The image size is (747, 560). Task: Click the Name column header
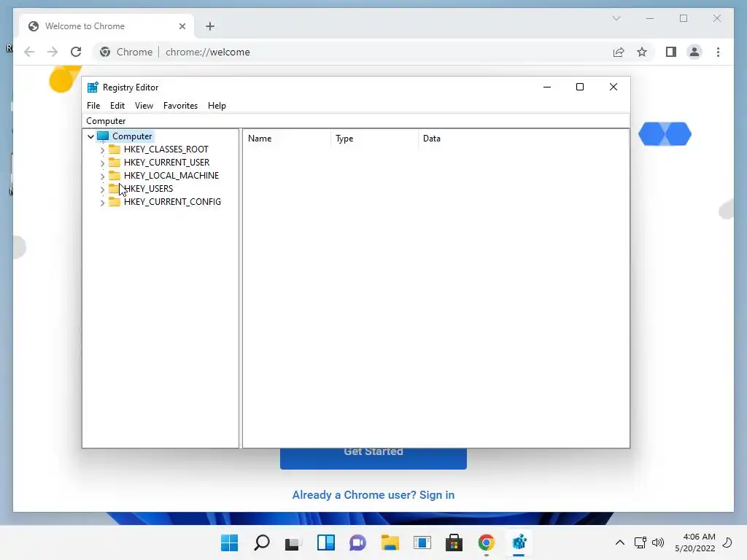click(287, 139)
